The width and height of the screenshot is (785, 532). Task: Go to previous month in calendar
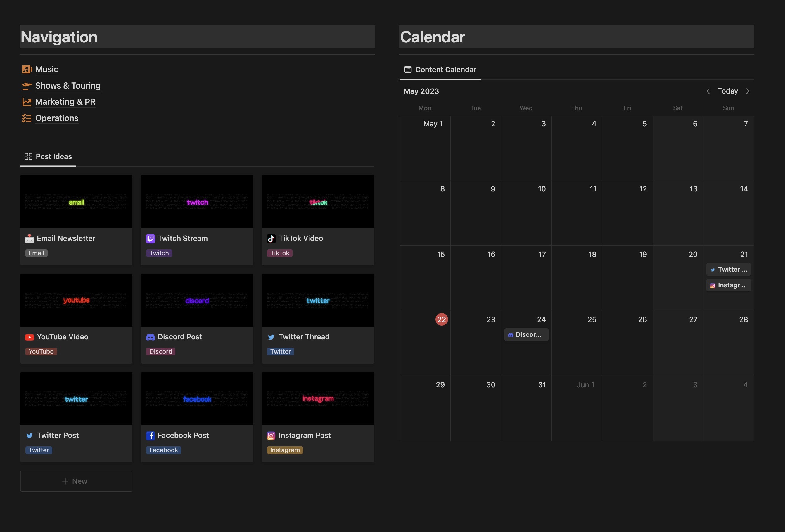click(708, 91)
